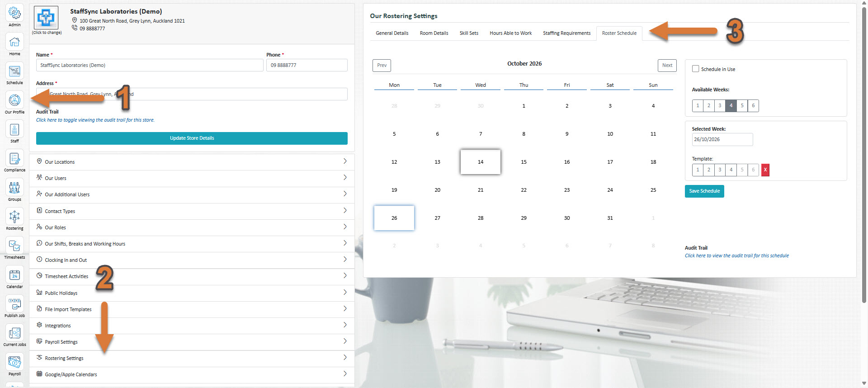This screenshot has width=868, height=388.
Task: Expand the Our Locations section
Action: [192, 162]
